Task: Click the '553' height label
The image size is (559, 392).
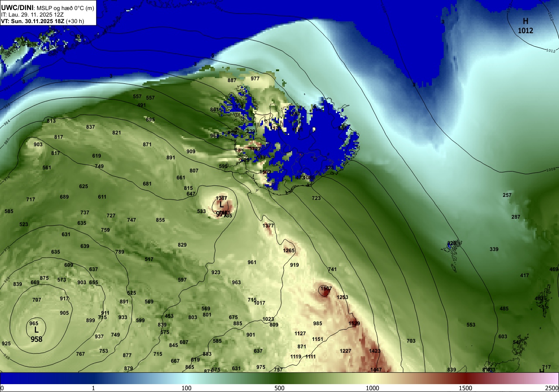Action: [x=471, y=325]
